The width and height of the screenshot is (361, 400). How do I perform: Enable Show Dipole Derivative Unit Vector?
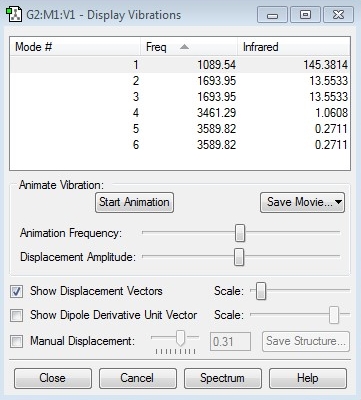17,315
